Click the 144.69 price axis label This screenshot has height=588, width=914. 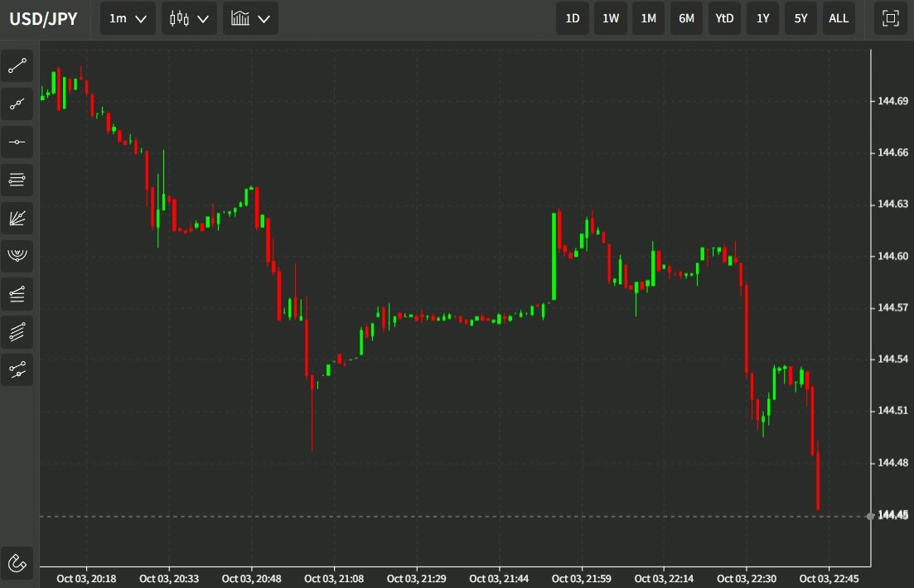tap(892, 101)
